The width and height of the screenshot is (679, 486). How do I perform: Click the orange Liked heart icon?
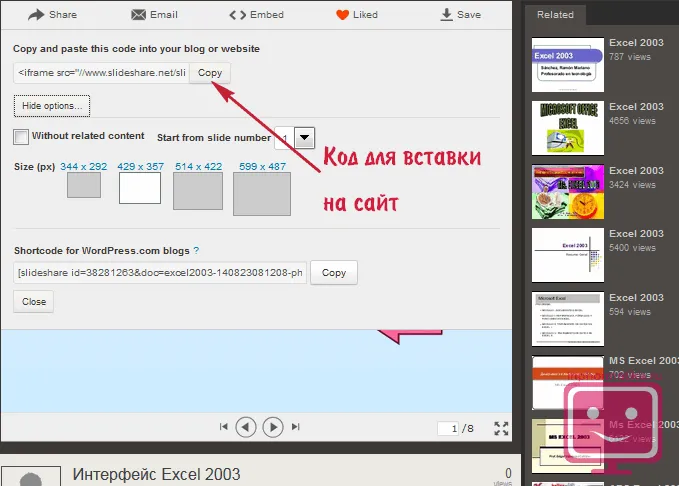(342, 15)
